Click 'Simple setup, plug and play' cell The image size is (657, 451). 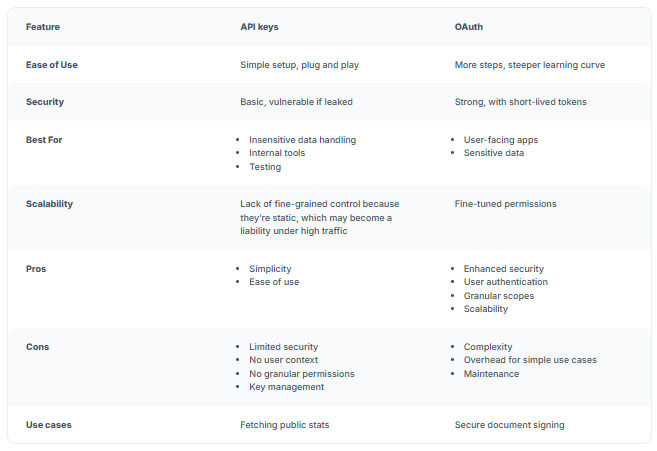[299, 65]
